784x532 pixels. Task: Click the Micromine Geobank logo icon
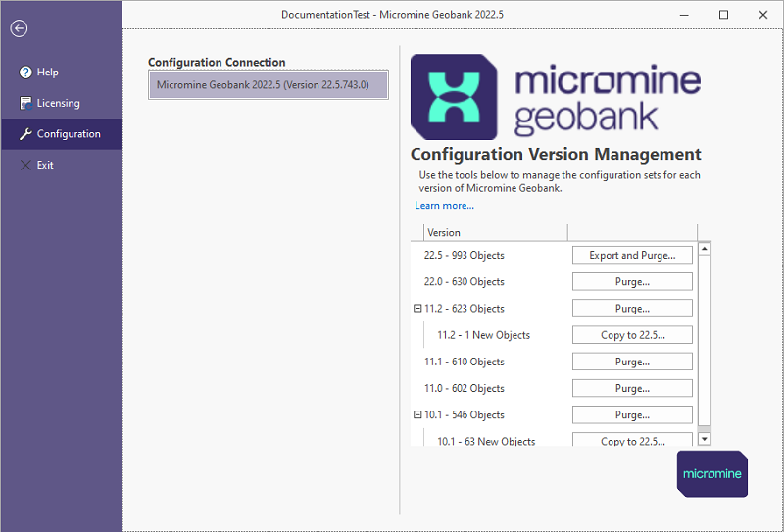[x=454, y=97]
